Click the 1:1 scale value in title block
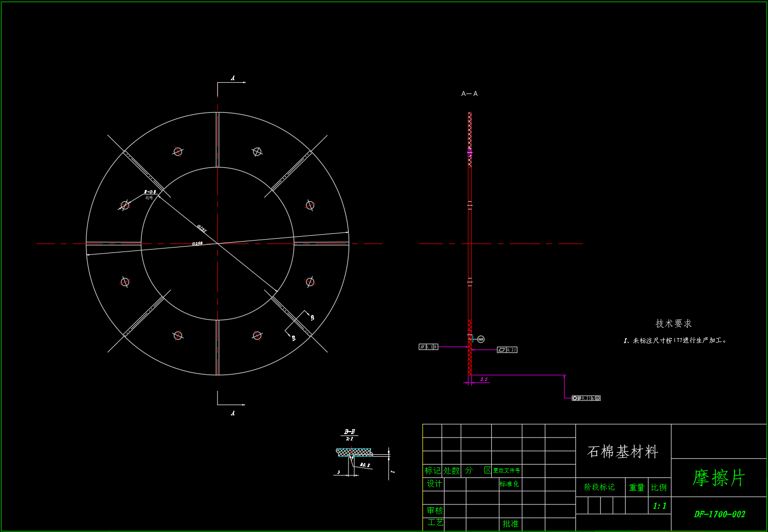The image size is (768, 532). point(660,506)
